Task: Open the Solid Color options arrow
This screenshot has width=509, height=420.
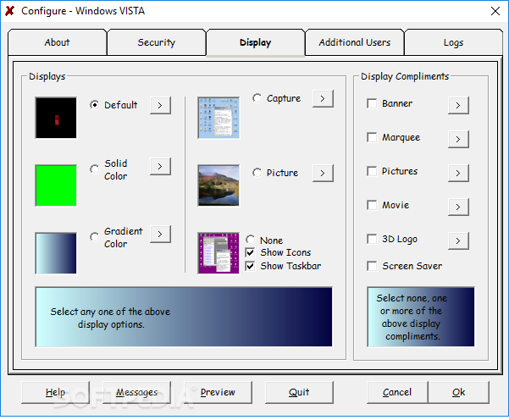Action: coord(160,166)
